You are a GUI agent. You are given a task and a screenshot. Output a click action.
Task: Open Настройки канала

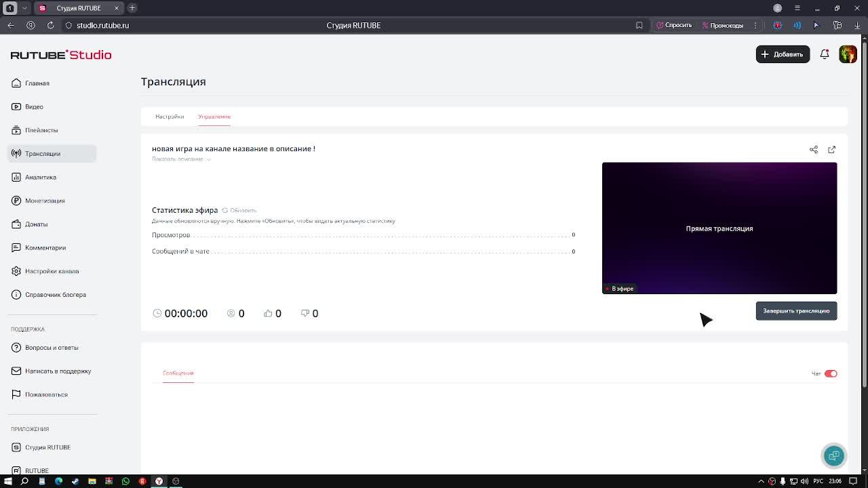45,271
